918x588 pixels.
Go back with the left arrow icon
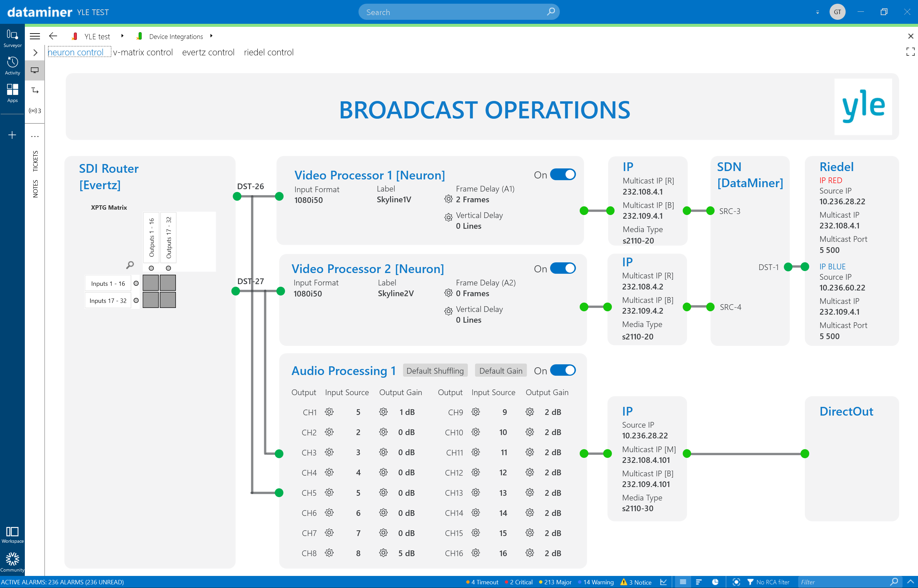tap(53, 36)
